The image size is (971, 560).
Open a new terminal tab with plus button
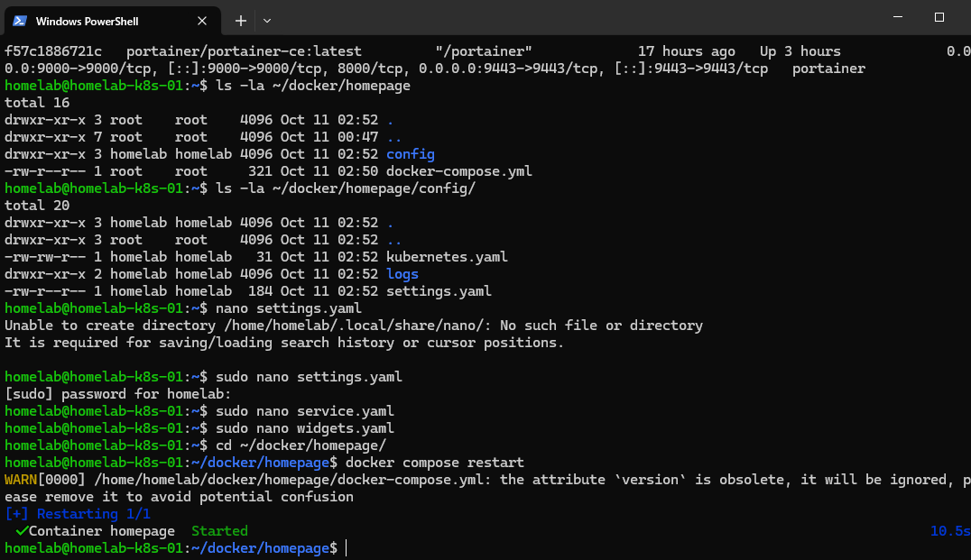coord(241,21)
